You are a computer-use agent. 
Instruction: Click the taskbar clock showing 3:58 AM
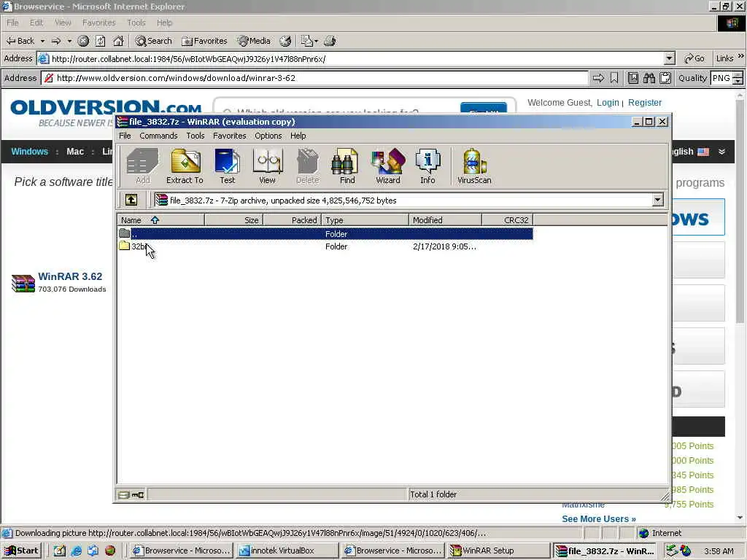click(x=719, y=551)
